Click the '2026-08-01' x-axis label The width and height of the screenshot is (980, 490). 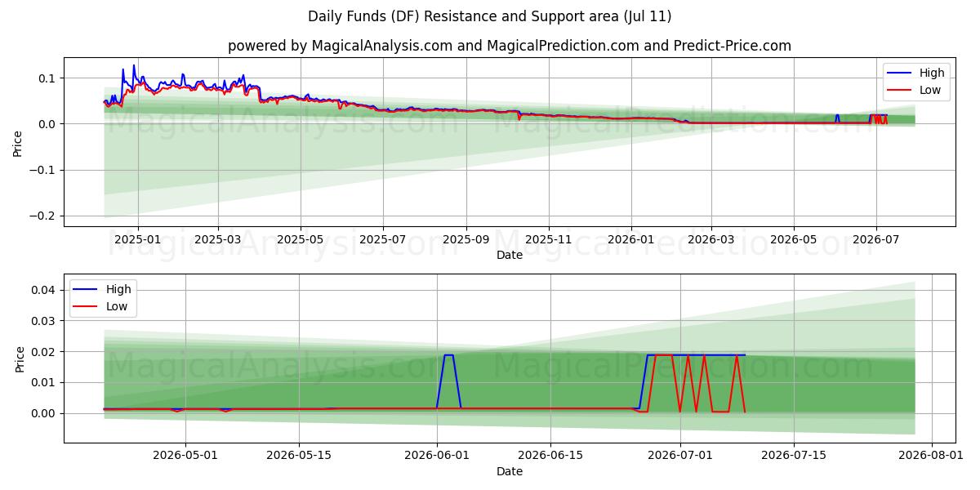pyautogui.click(x=931, y=457)
